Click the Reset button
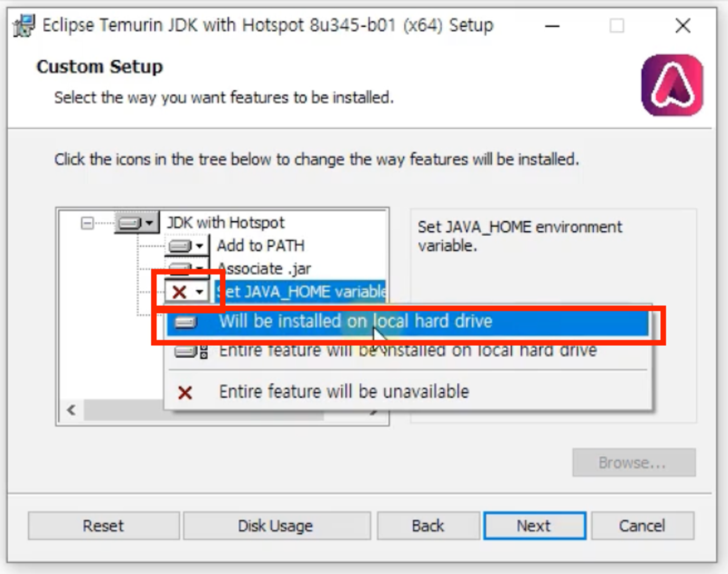Viewport: 728px width, 574px height. (x=103, y=526)
